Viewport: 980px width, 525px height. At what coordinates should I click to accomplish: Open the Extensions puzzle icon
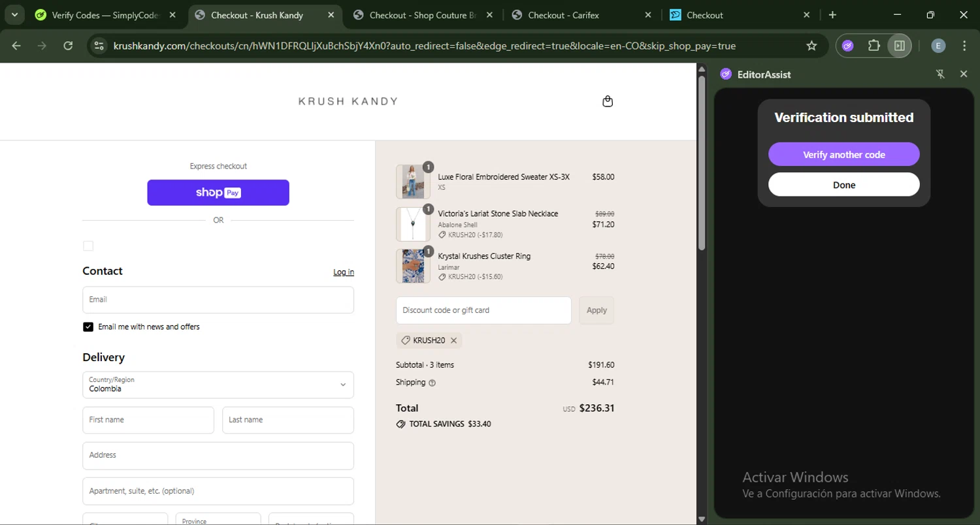[x=874, y=46]
